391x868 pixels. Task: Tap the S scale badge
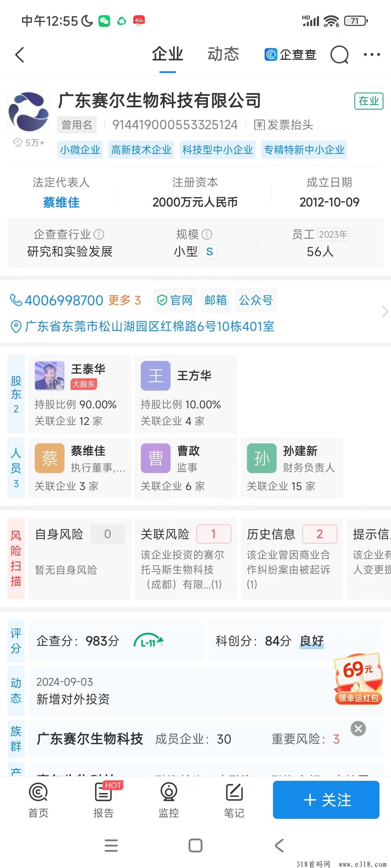(210, 251)
